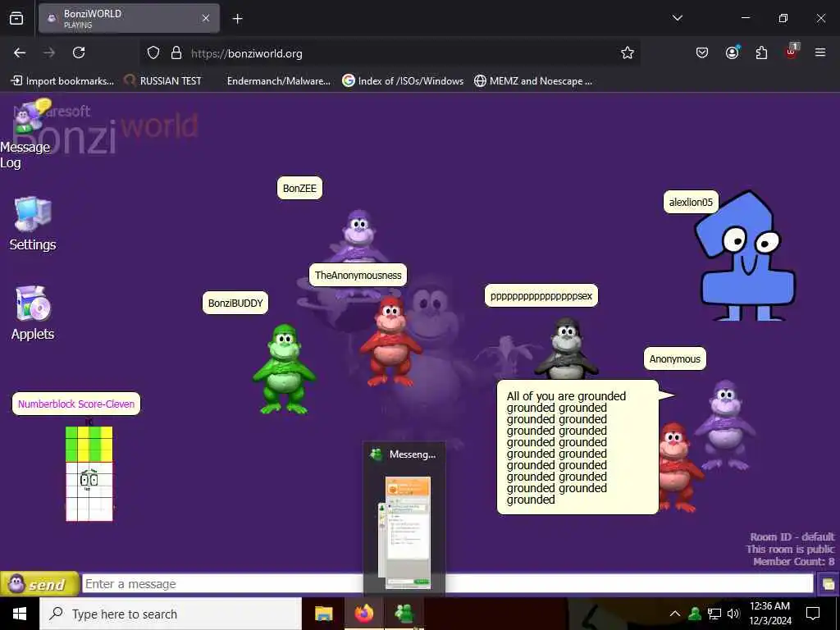Open the extensions puzzle icon
The image size is (840, 630).
pyautogui.click(x=761, y=52)
